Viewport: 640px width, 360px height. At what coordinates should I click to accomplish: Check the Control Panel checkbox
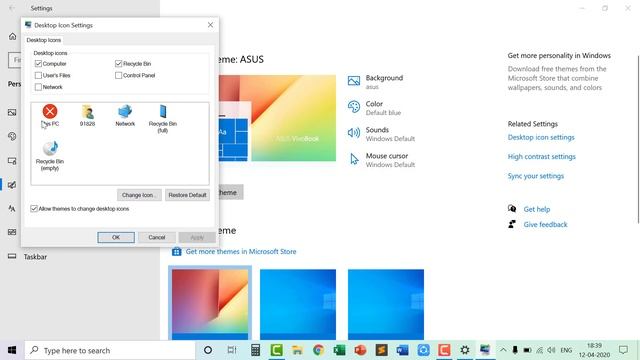118,76
